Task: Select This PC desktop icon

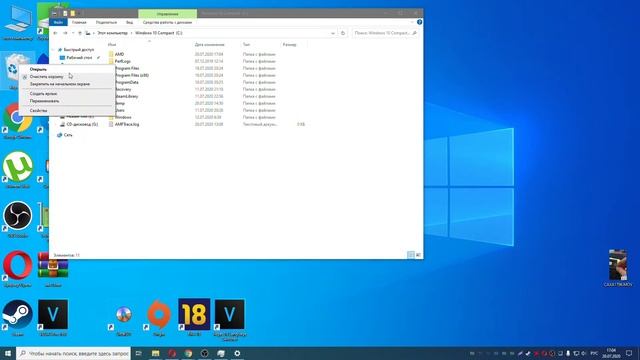Action: (x=17, y=23)
